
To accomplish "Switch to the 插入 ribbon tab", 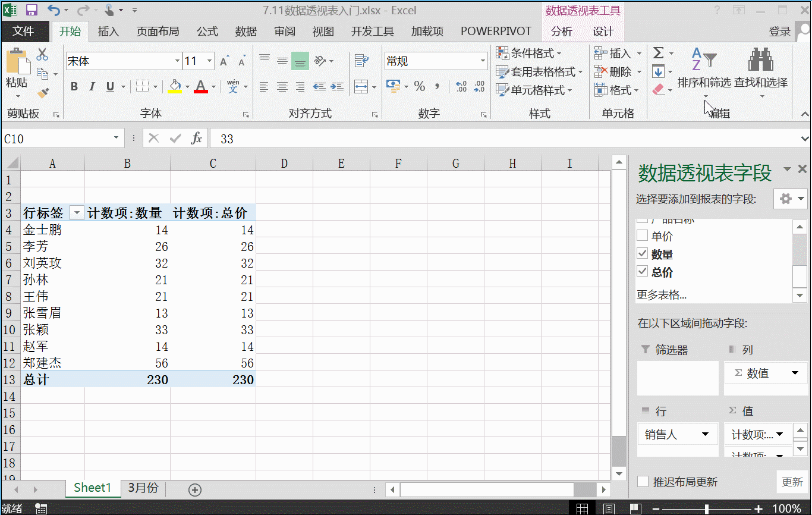I will click(108, 31).
